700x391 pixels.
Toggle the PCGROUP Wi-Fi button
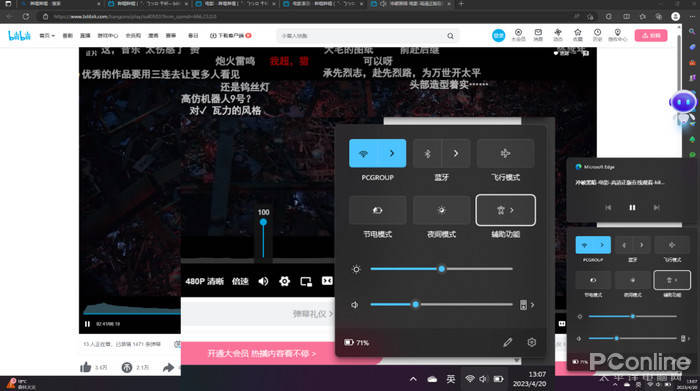363,153
